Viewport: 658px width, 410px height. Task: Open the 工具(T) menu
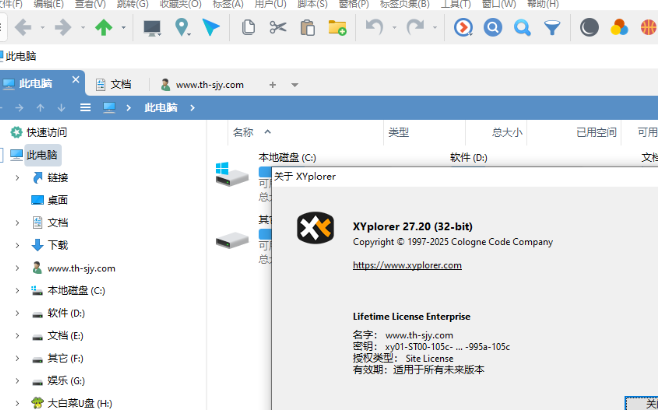pyautogui.click(x=456, y=4)
